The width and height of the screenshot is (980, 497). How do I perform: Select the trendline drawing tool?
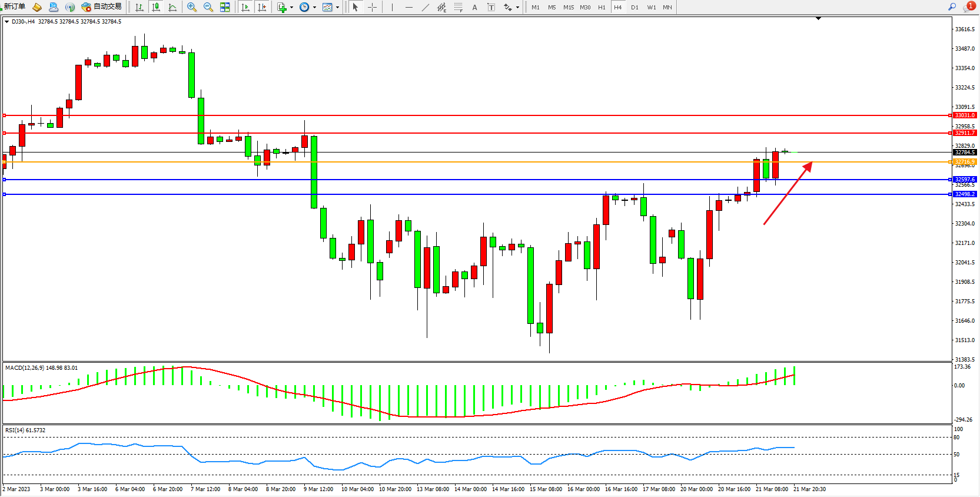[426, 7]
